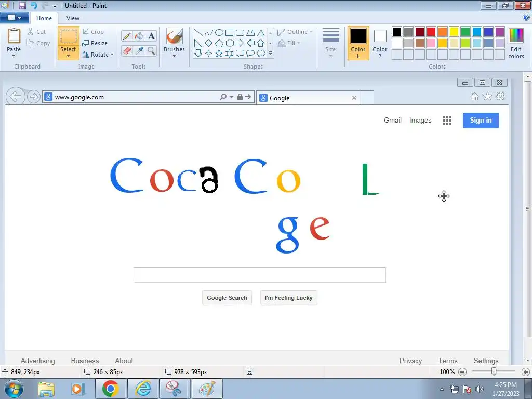Screen dimensions: 532x399
Task: Open the Resize dialog
Action: (95, 43)
